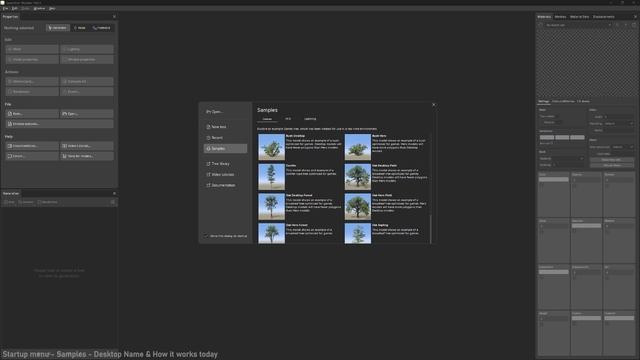Toggle Show this dialog on startup checkbox
The width and height of the screenshot is (640, 360).
coord(207,236)
